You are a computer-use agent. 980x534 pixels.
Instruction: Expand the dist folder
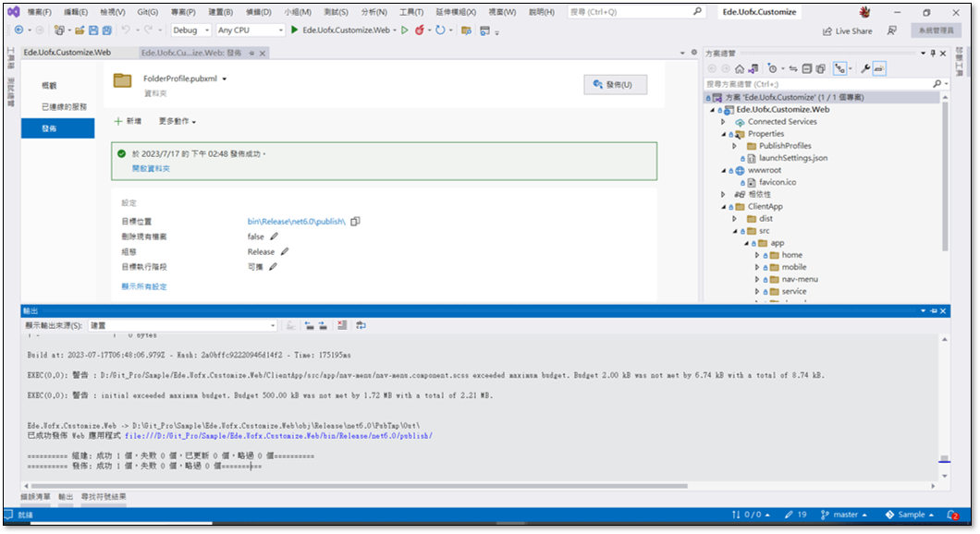click(734, 219)
